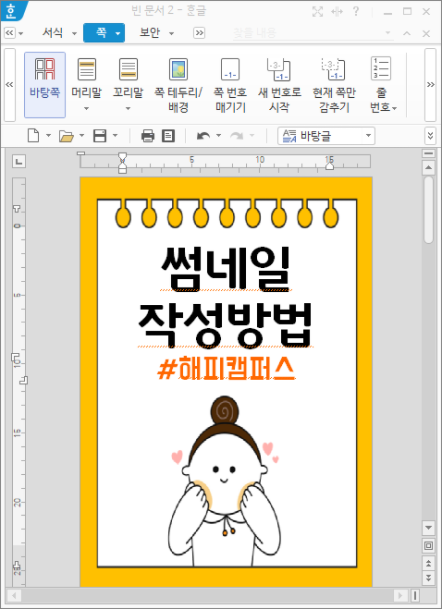
Task: Click the print icon in toolbar
Action: (148, 136)
